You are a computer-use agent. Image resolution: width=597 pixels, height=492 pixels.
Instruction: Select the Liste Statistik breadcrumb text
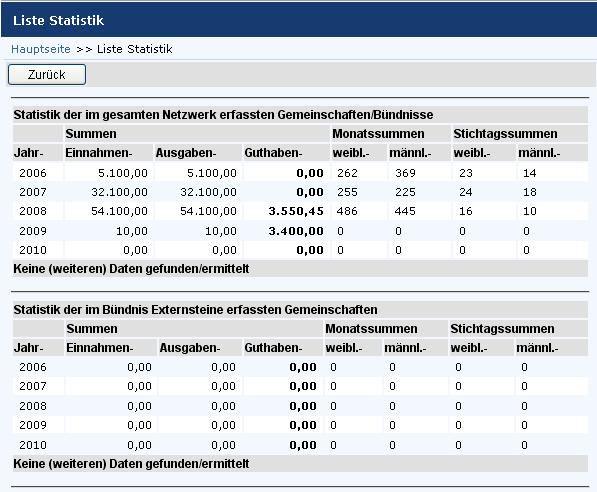135,49
